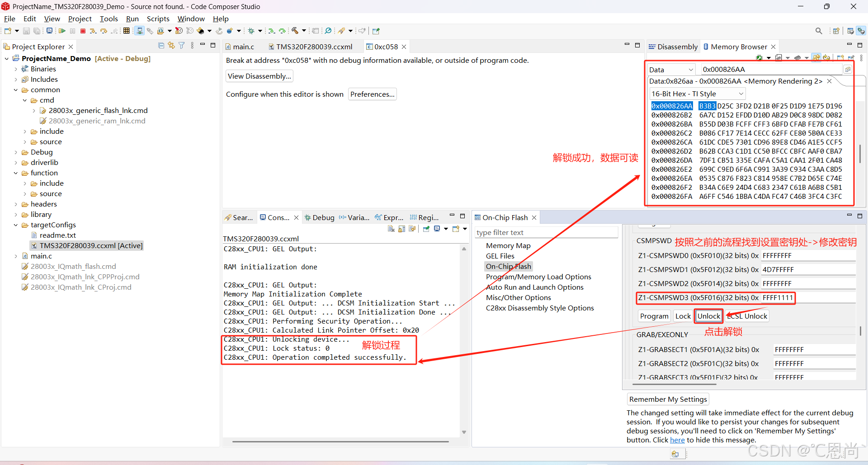This screenshot has width=868, height=465.
Task: Click Clear Console icon
Action: click(x=391, y=229)
